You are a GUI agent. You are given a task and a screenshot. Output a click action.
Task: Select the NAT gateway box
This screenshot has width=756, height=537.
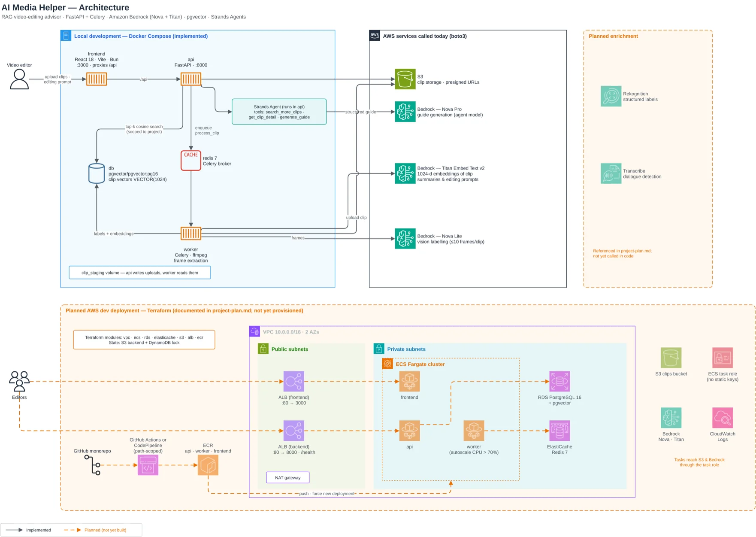tap(288, 477)
